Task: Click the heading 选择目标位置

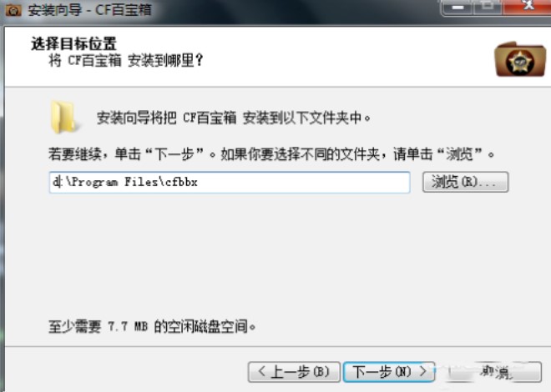Action: coord(73,44)
